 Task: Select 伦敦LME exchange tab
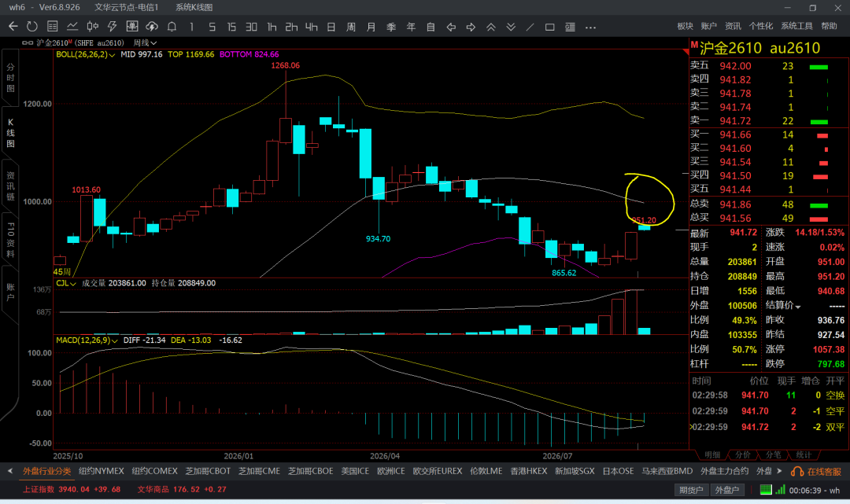pos(486,472)
